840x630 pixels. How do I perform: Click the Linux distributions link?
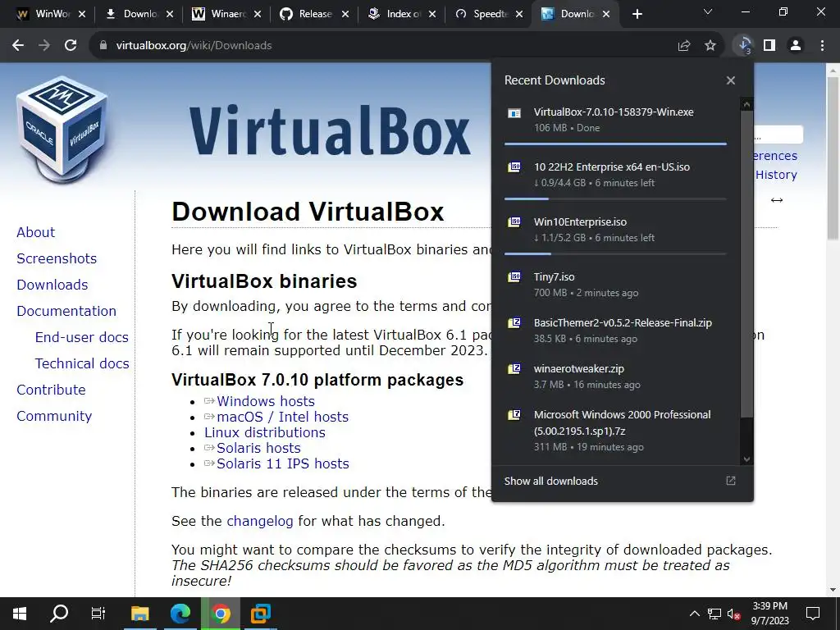[265, 432]
